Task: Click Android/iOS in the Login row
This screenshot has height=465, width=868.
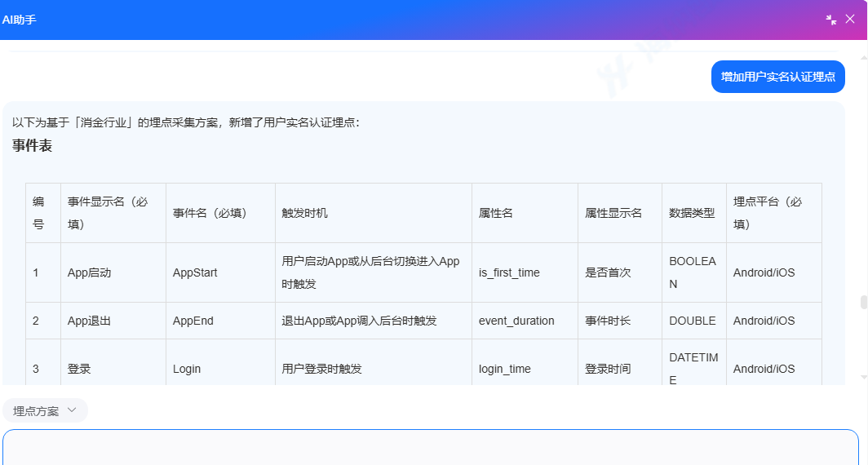Action: coord(774,362)
